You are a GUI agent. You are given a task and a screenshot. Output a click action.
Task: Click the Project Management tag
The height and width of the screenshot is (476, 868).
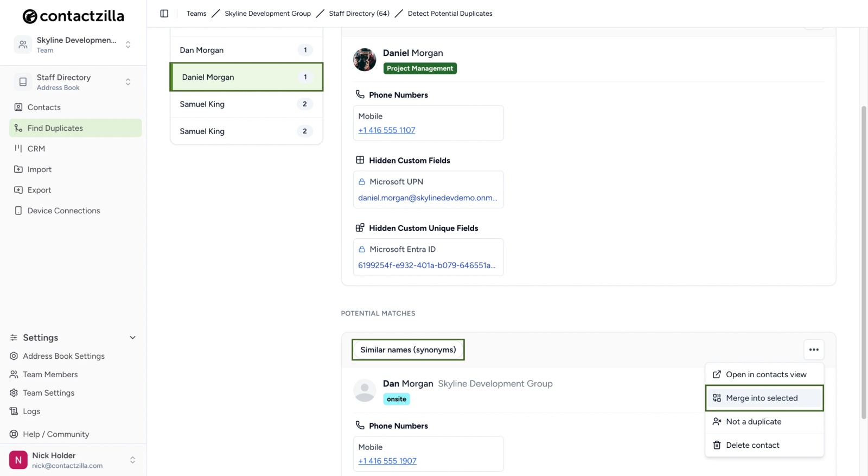click(420, 68)
